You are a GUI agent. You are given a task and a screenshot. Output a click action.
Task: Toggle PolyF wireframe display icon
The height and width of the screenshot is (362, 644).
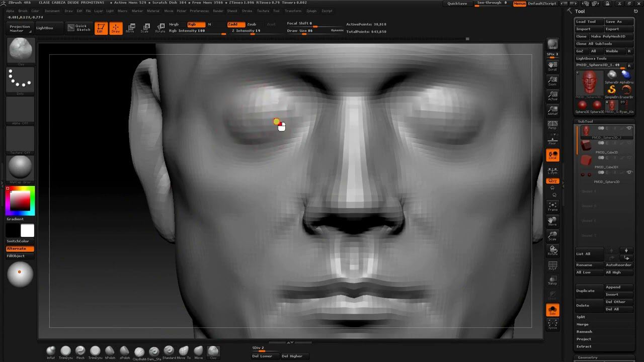pyautogui.click(x=552, y=265)
